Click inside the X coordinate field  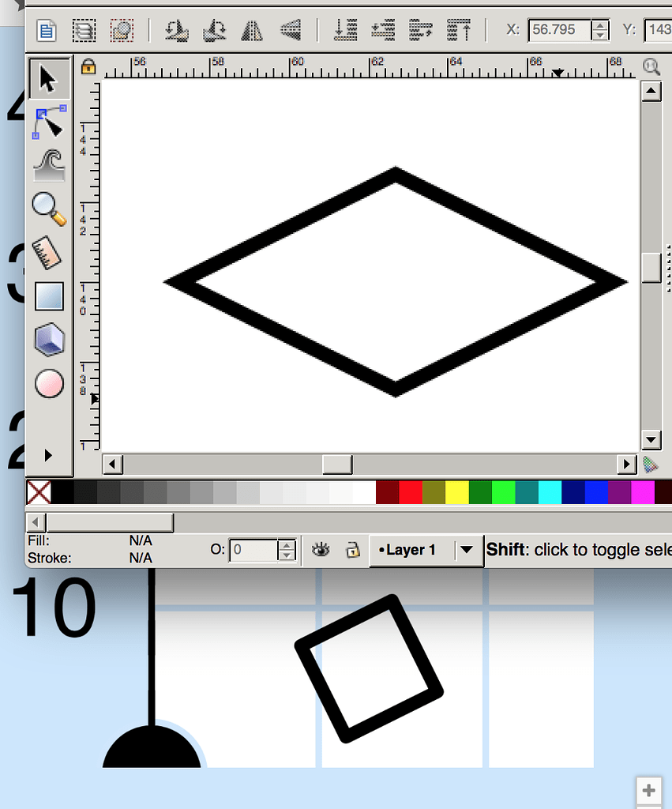coord(558,30)
